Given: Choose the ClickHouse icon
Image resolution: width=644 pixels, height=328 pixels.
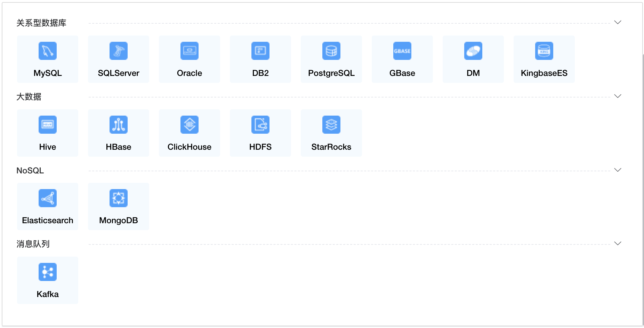Looking at the screenshot, I should point(190,125).
